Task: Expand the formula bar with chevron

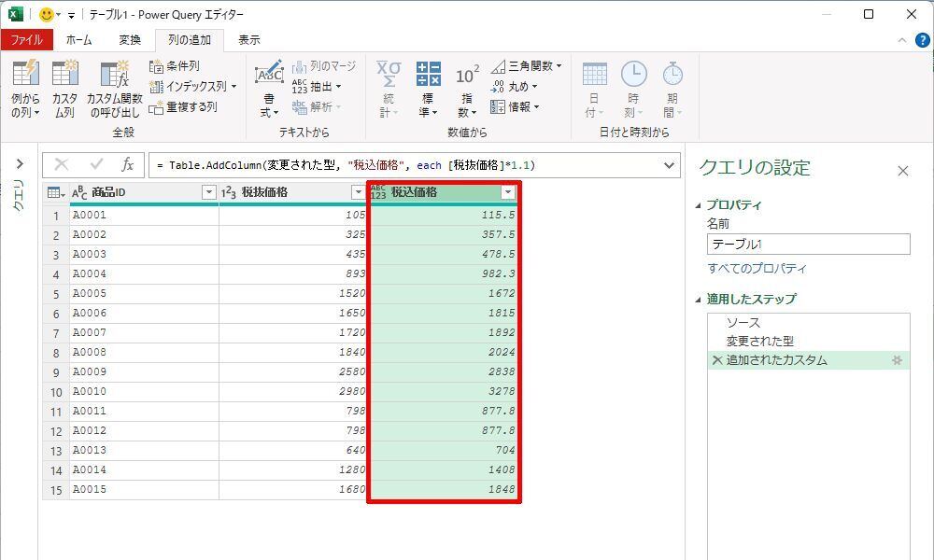Action: 669,165
